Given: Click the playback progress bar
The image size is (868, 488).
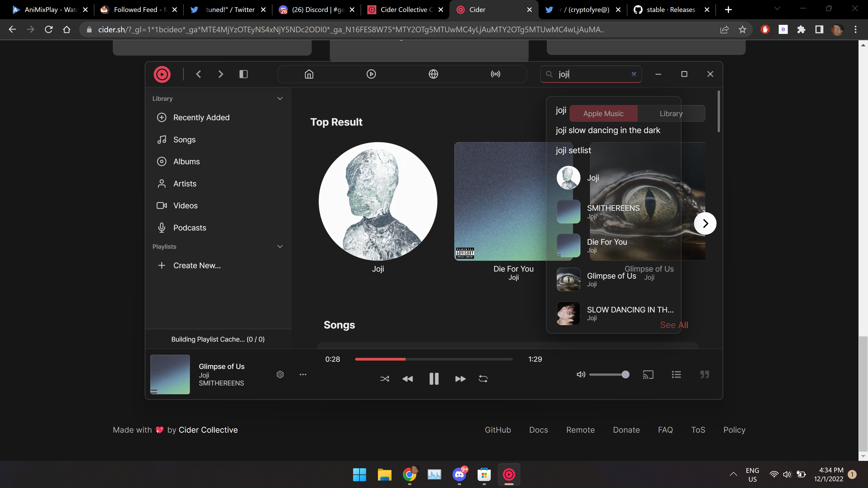Looking at the screenshot, I should coord(434,359).
